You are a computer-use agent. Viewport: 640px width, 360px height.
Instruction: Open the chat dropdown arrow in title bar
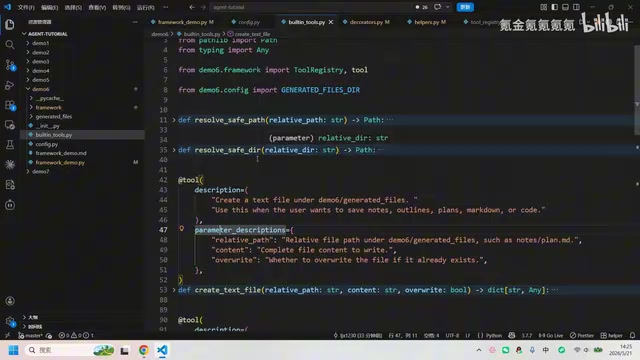coord(448,7)
